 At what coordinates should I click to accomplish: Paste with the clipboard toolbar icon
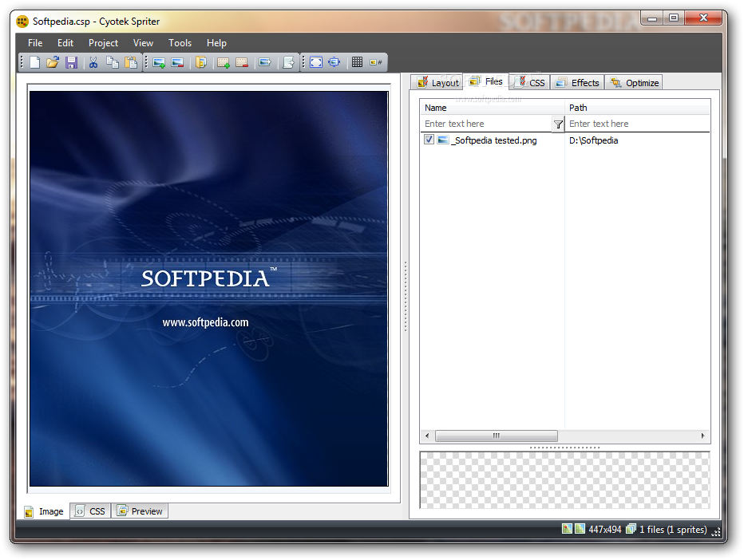[x=130, y=62]
